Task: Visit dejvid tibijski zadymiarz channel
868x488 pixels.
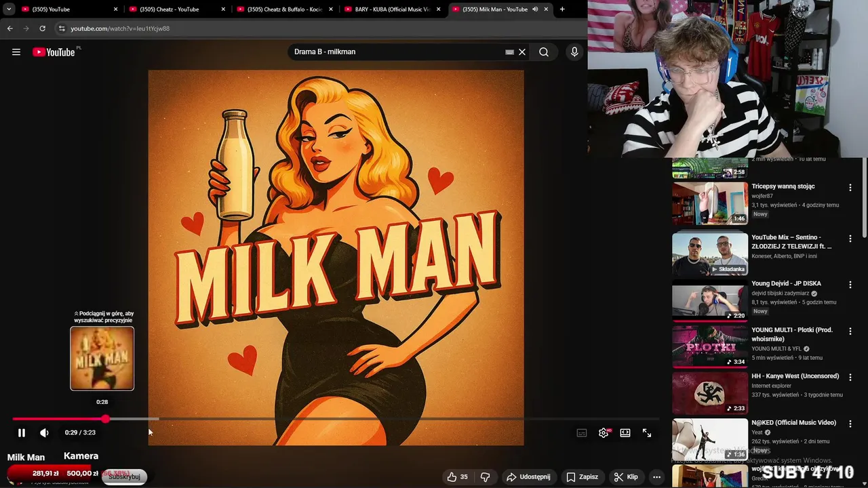Action: [781, 293]
